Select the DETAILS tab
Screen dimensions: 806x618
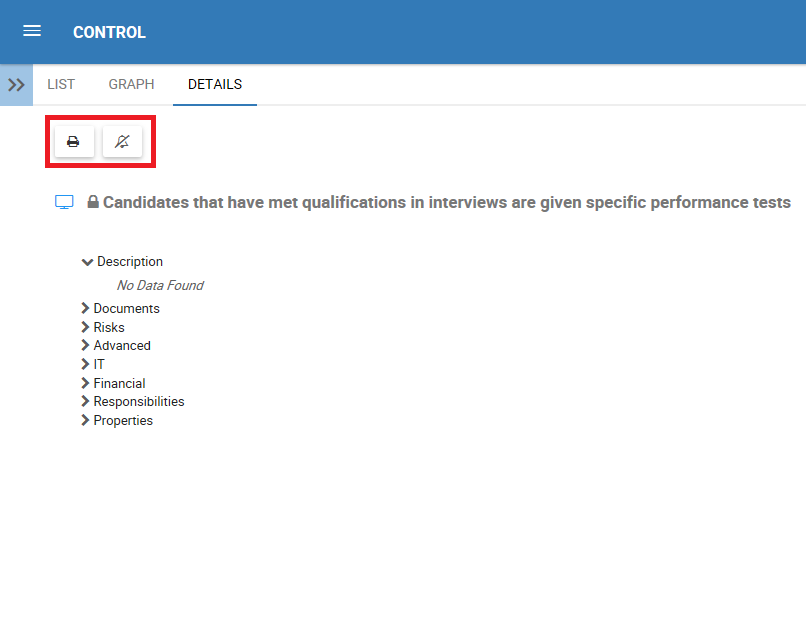pos(215,85)
